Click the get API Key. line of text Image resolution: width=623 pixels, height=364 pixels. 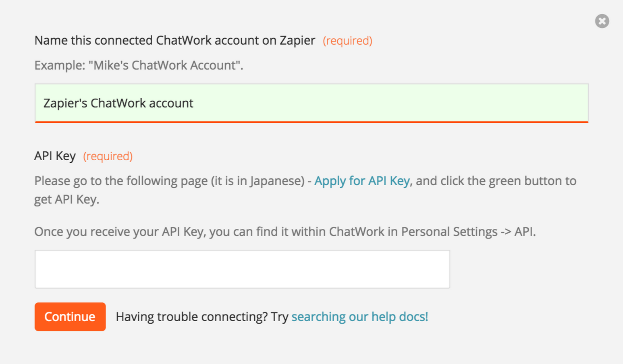pyautogui.click(x=66, y=199)
